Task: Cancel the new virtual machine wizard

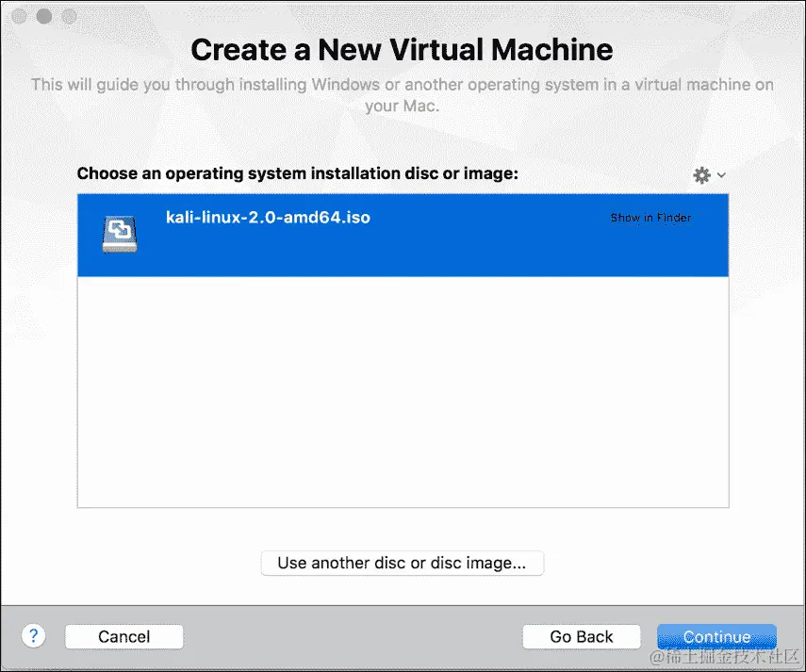Action: (x=123, y=636)
